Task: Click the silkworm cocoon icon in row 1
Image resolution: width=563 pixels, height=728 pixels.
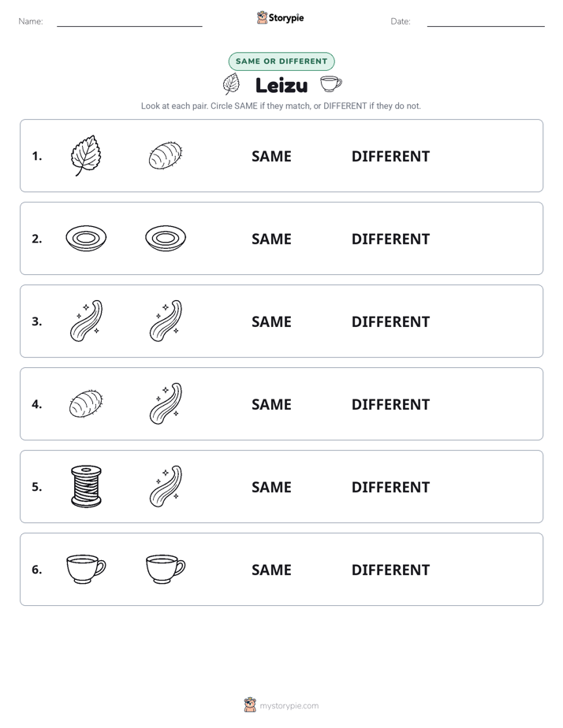Action: point(166,155)
